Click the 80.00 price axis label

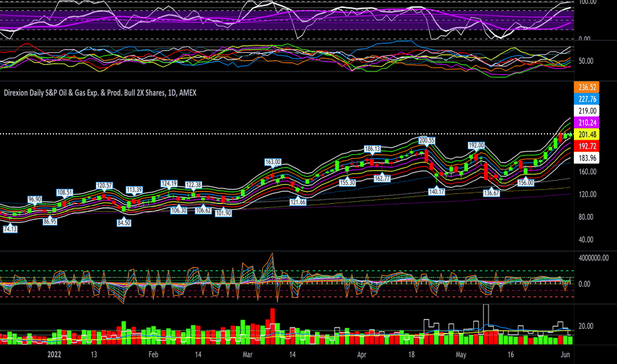(585, 217)
